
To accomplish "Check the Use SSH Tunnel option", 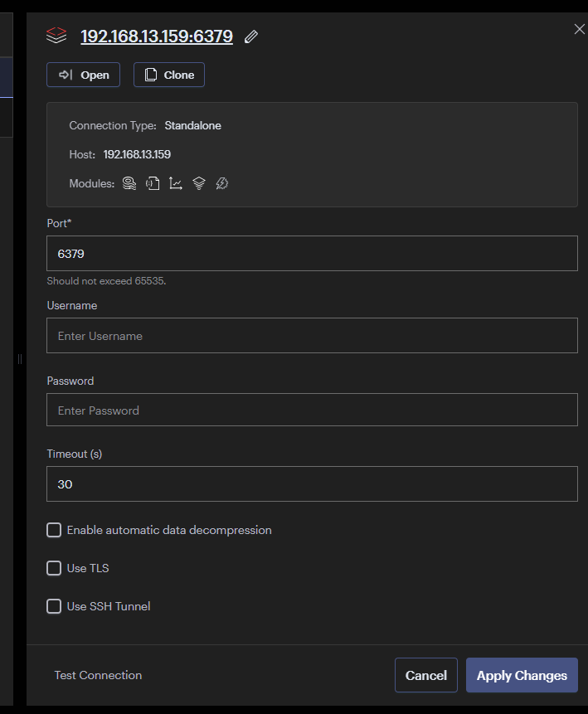I will (x=54, y=606).
